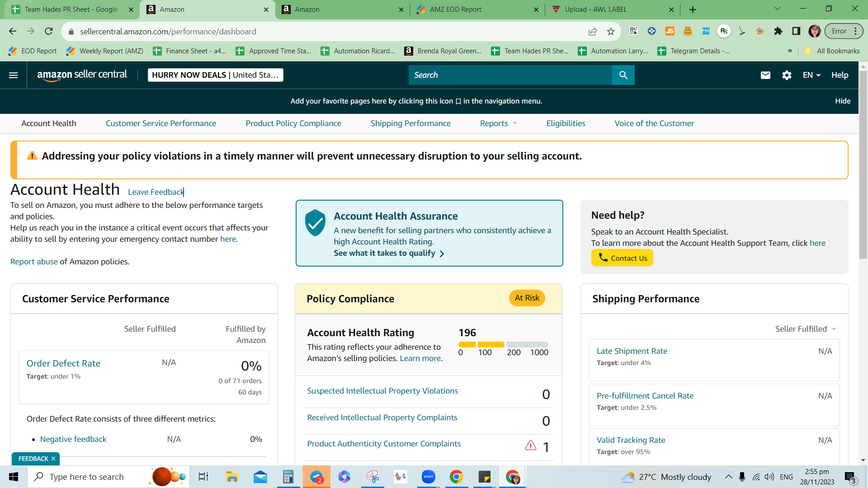Expand the Seller Fulfilled dropdown in Shipping Performance
The height and width of the screenshot is (488, 868).
pos(806,329)
